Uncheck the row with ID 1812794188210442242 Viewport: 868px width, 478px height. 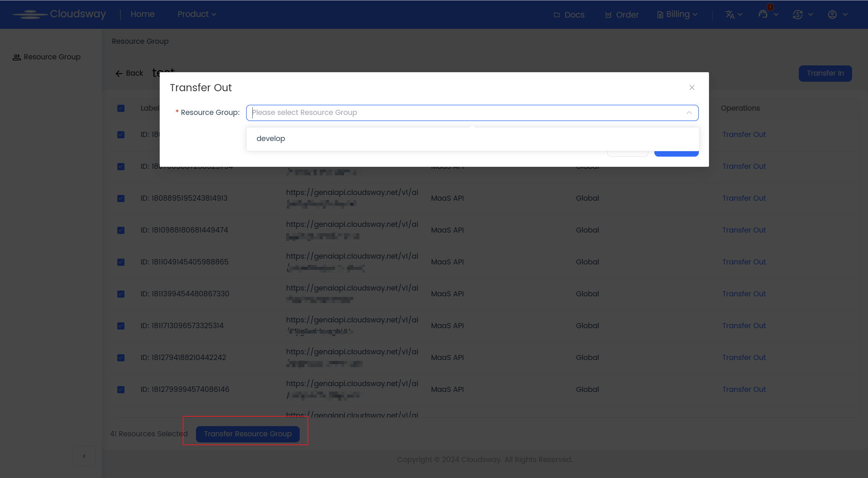tap(121, 358)
